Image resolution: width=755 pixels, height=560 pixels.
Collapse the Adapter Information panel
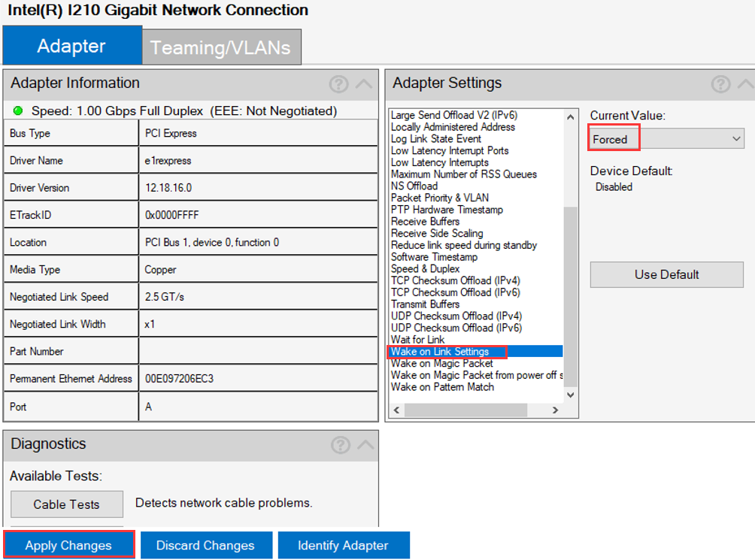(364, 84)
